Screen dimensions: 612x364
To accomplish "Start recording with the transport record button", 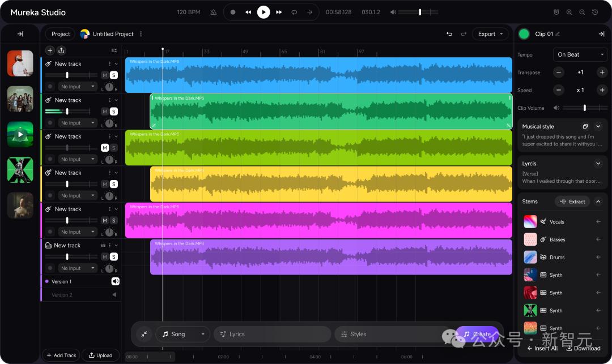I will tap(233, 12).
